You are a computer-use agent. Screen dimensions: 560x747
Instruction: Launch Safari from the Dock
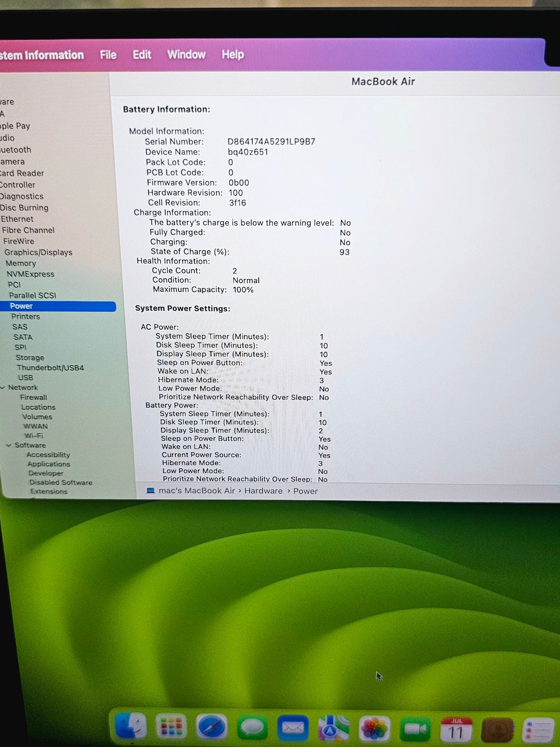212,727
